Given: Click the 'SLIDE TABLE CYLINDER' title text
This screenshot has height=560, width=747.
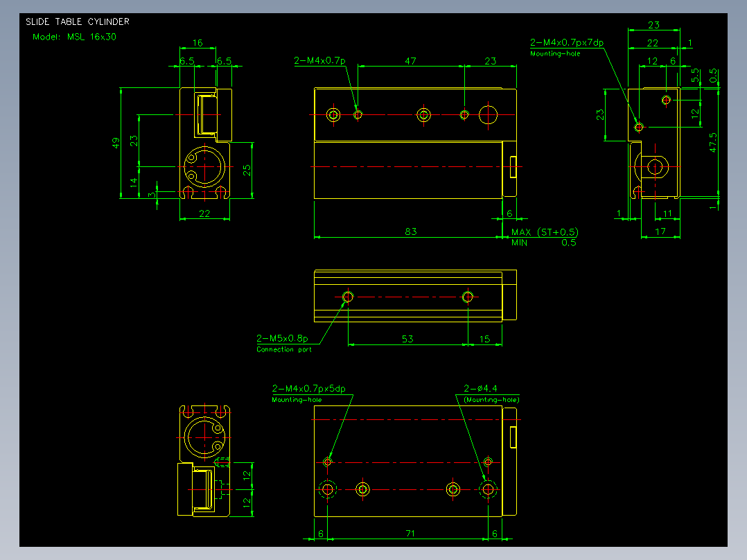Looking at the screenshot, I should point(78,22).
